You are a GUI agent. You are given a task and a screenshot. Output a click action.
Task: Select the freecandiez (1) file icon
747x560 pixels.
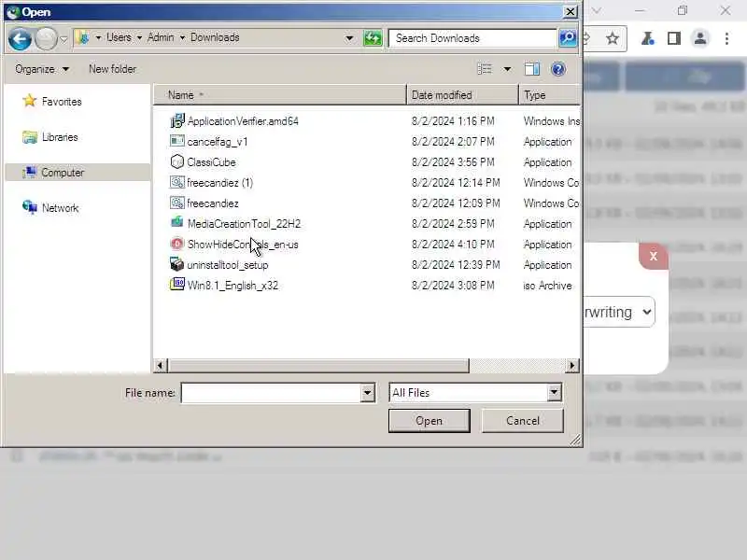pos(176,182)
